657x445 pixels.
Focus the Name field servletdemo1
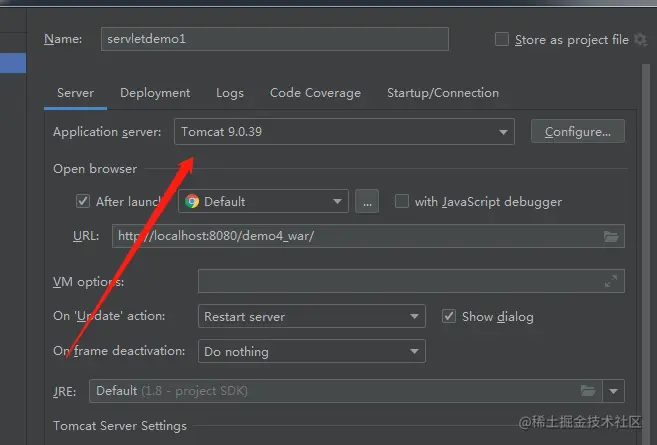[x=275, y=39]
